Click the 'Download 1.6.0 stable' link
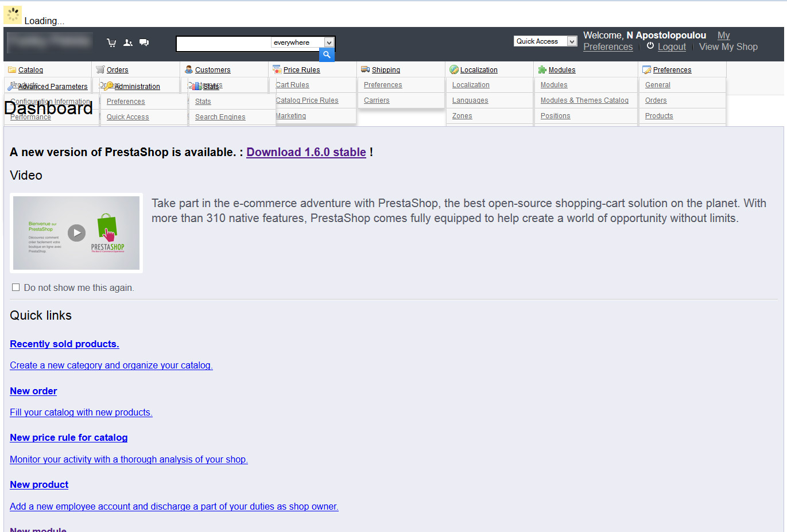 coord(306,152)
